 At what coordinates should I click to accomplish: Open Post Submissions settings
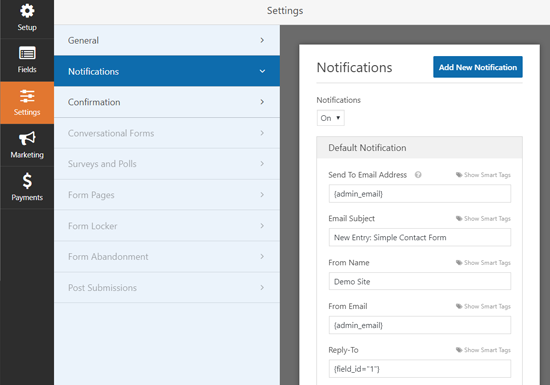point(167,288)
